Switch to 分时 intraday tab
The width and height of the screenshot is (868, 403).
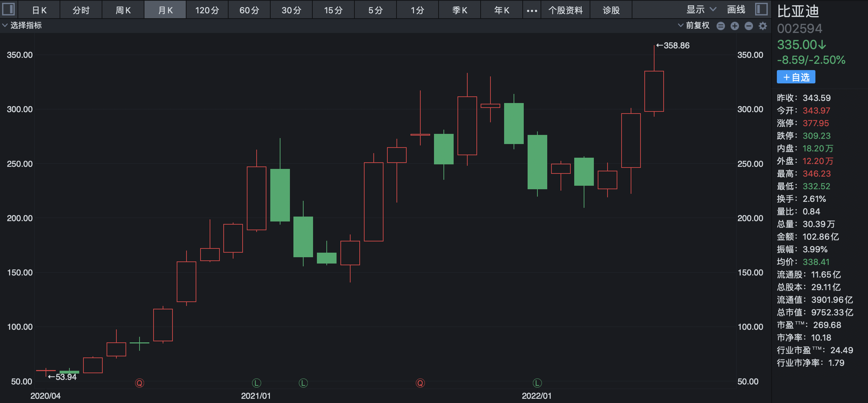[81, 10]
